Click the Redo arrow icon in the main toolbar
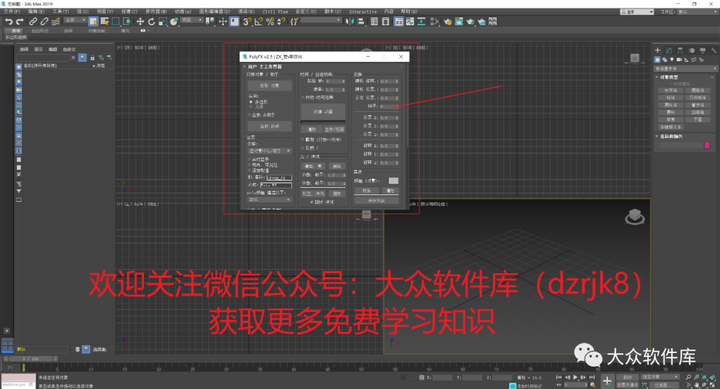720x389 pixels. pyautogui.click(x=20, y=22)
